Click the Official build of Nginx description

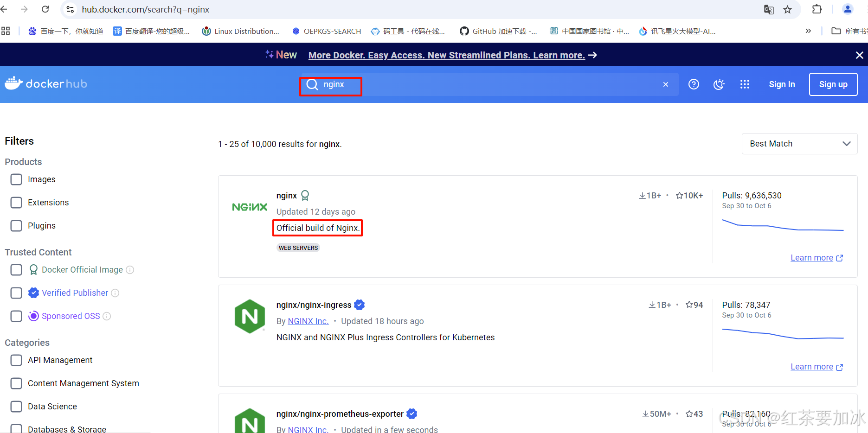[318, 228]
